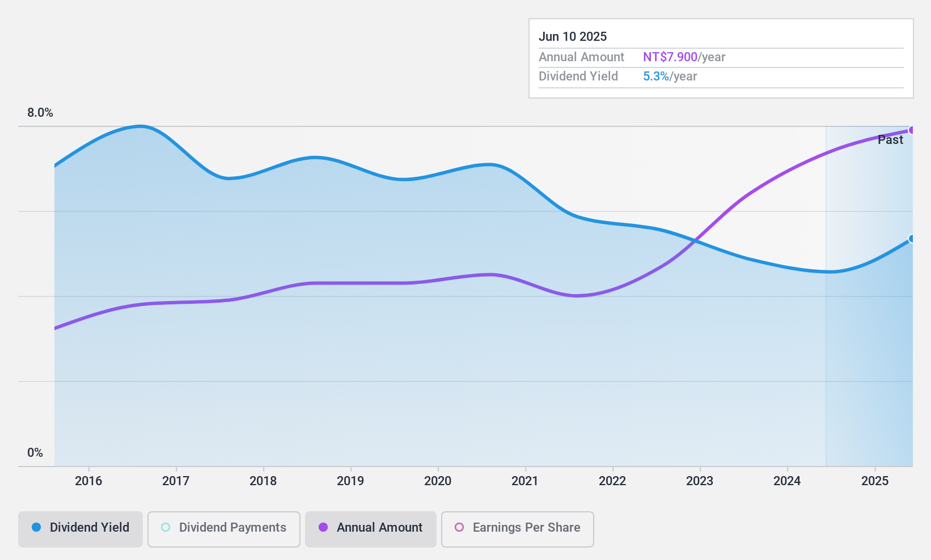Click the Past region label
The width and height of the screenshot is (931, 560).
coord(890,140)
